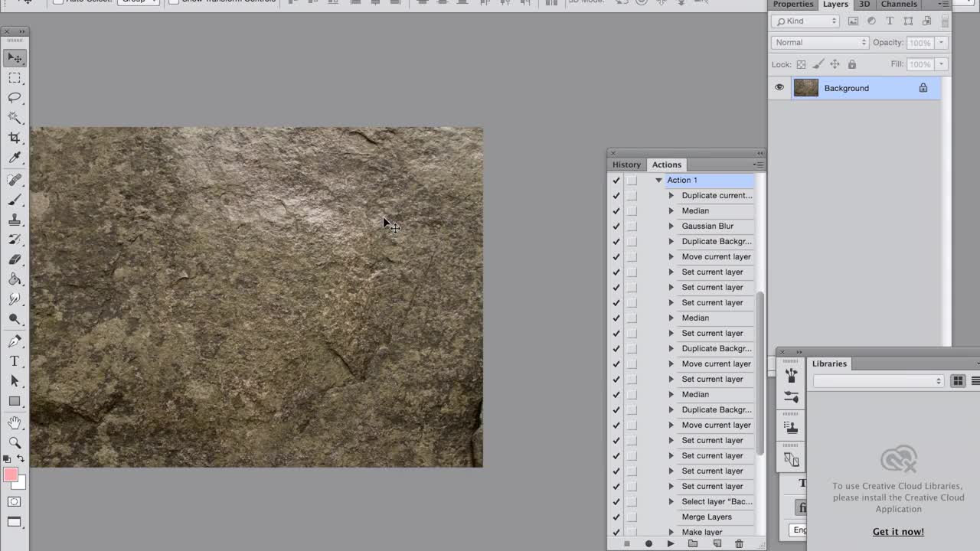Select the Lasso tool
Viewport: 980px width, 551px height.
click(x=15, y=97)
